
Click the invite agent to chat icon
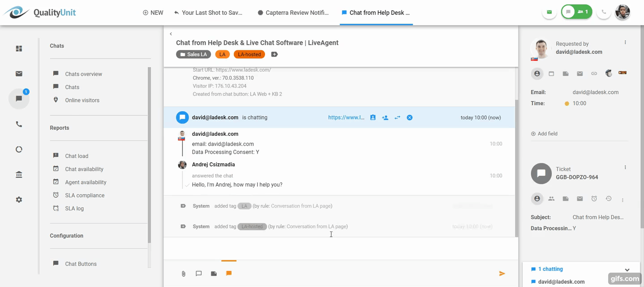[x=385, y=117]
